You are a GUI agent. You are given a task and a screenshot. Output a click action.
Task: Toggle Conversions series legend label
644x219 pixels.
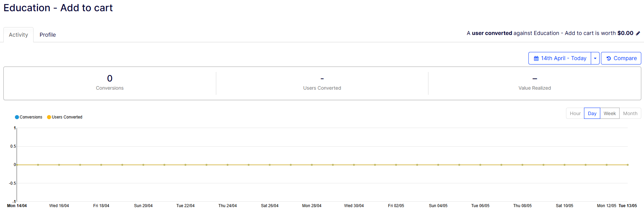(x=31, y=117)
